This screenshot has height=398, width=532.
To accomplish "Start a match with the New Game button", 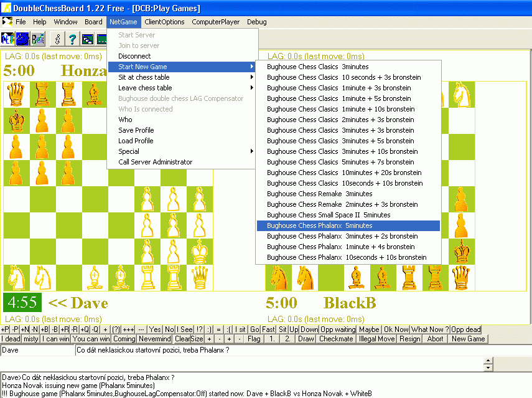I will (x=467, y=339).
